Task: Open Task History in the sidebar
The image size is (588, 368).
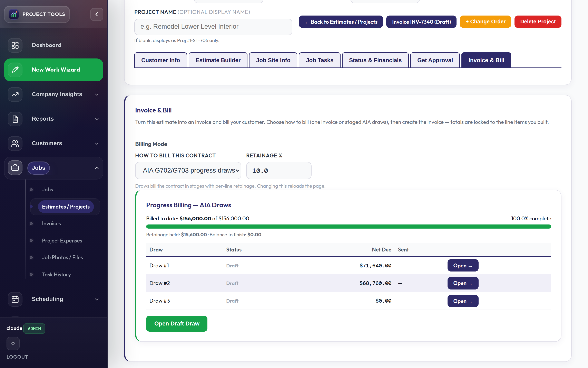Action: [x=56, y=275]
